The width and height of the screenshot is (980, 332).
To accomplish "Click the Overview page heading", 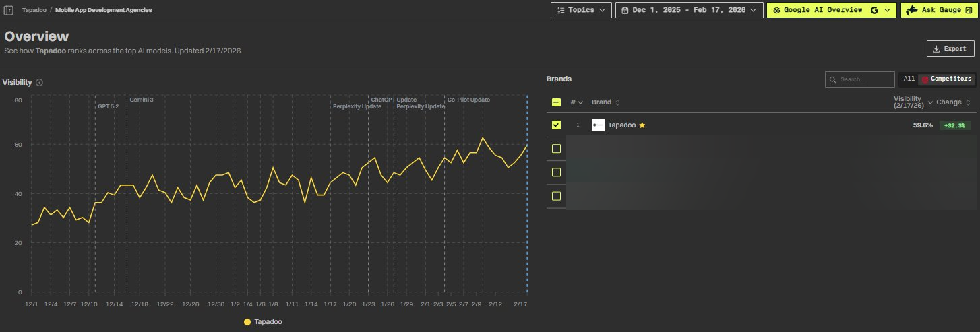I will pyautogui.click(x=36, y=36).
